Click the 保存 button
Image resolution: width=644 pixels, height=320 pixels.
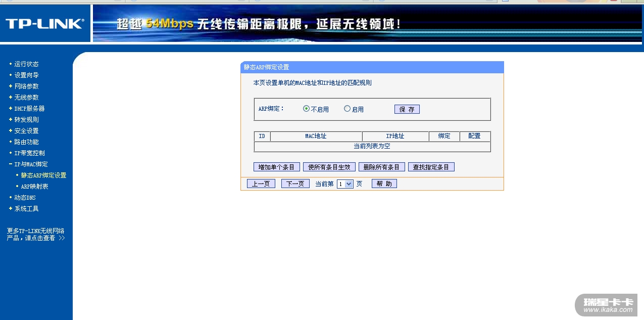click(407, 109)
